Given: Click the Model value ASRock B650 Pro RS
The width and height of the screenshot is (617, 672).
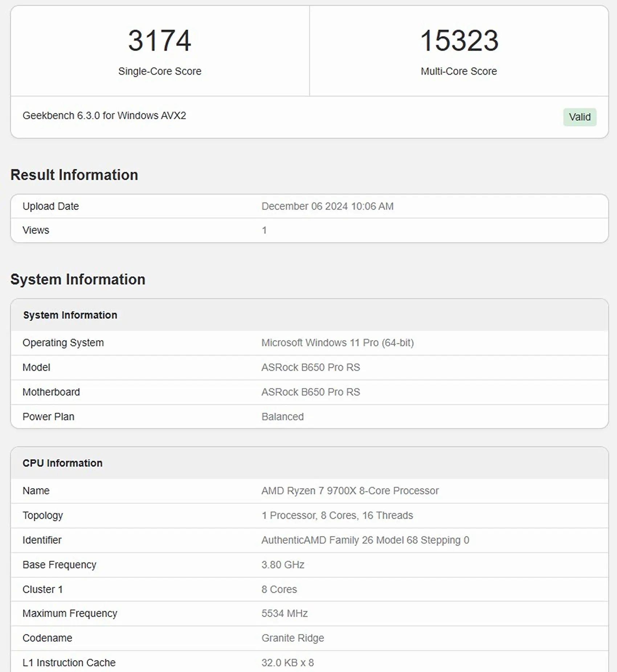Looking at the screenshot, I should (x=311, y=367).
